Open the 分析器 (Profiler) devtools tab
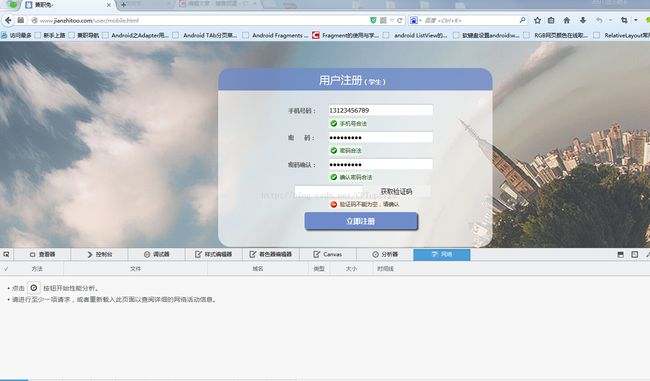The height and width of the screenshot is (381, 650). point(385,254)
